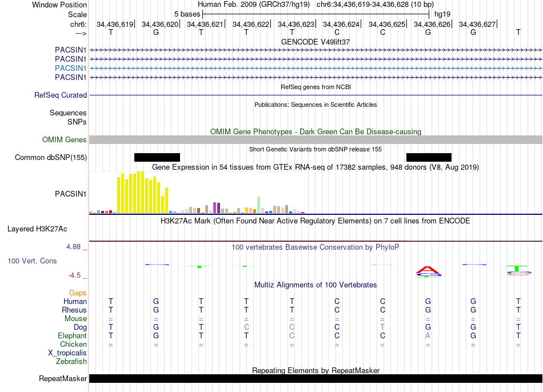Open the RefSeq Curated track label
The height and width of the screenshot is (392, 543).
click(61, 95)
